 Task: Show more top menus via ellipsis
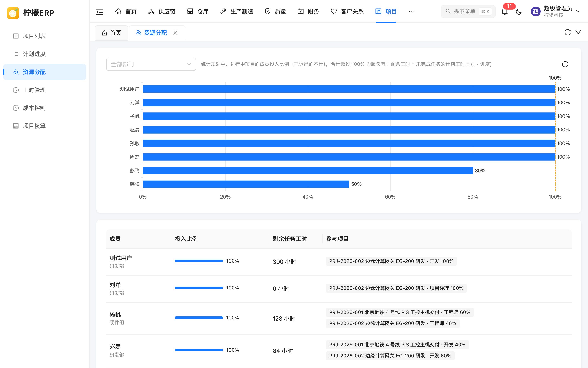(x=411, y=11)
